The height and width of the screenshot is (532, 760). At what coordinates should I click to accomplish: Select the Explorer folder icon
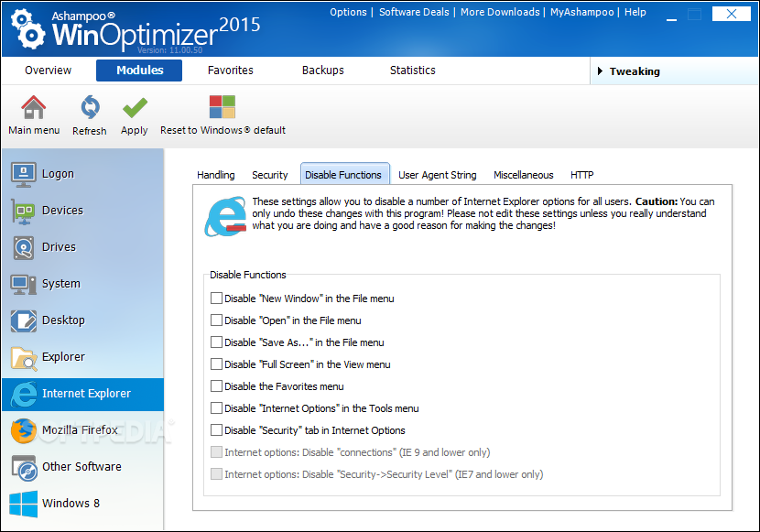(24, 358)
